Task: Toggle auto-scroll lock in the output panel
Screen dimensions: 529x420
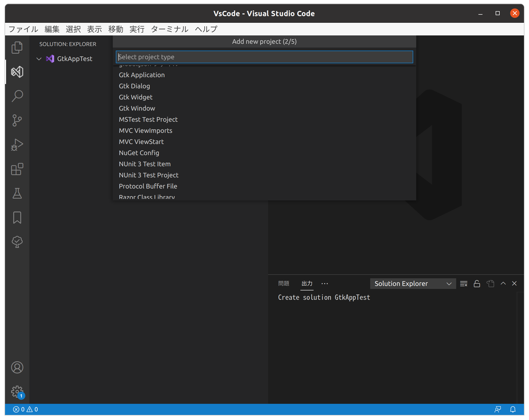Action: pyautogui.click(x=477, y=283)
